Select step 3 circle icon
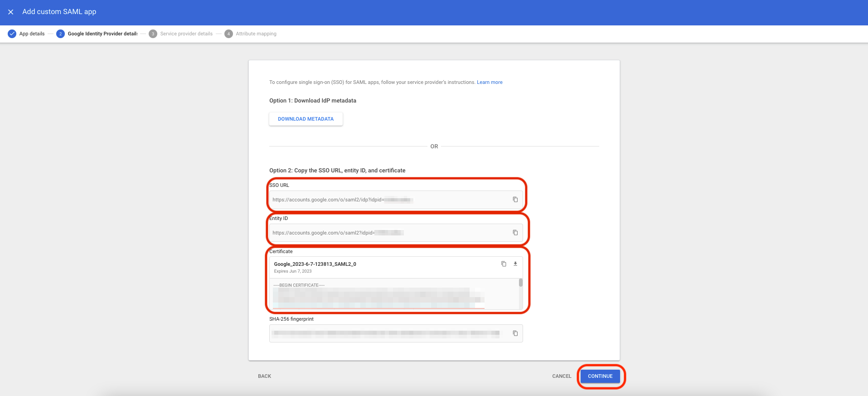The image size is (868, 396). tap(153, 34)
